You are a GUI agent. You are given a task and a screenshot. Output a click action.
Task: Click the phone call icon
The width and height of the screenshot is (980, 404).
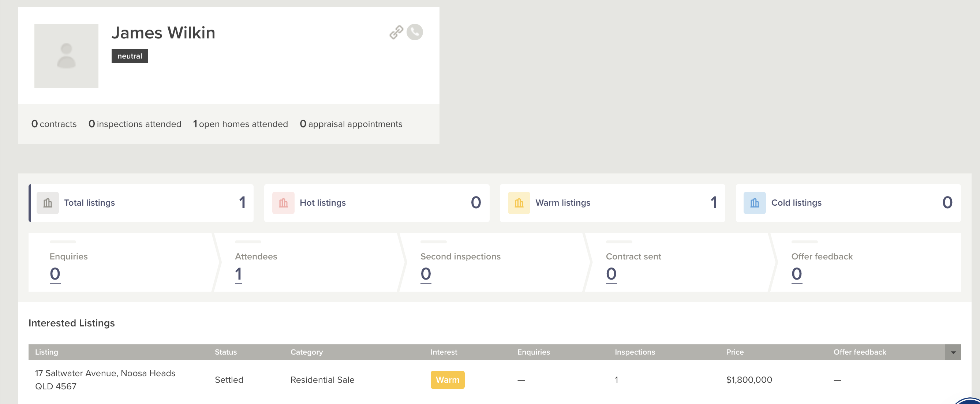pyautogui.click(x=414, y=32)
